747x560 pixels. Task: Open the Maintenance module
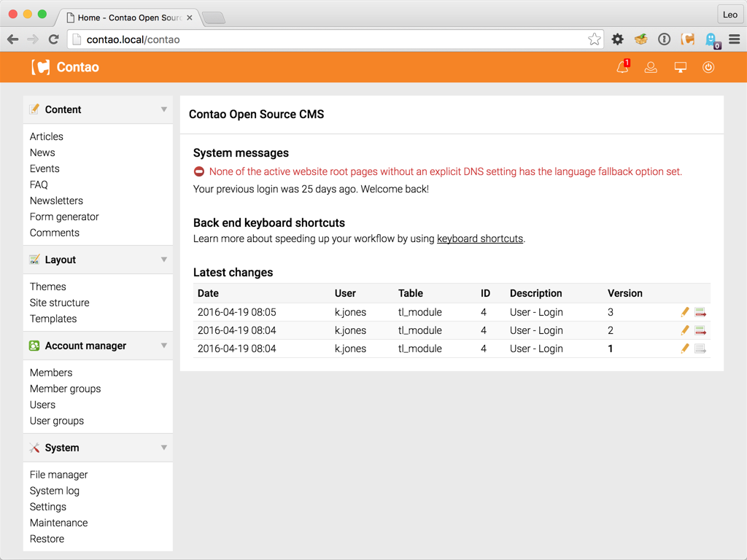58,523
